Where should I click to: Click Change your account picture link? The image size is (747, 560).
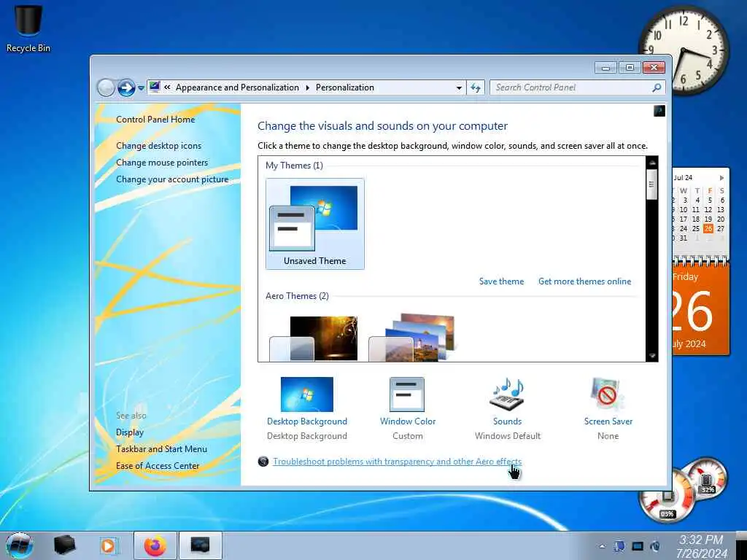pyautogui.click(x=172, y=179)
